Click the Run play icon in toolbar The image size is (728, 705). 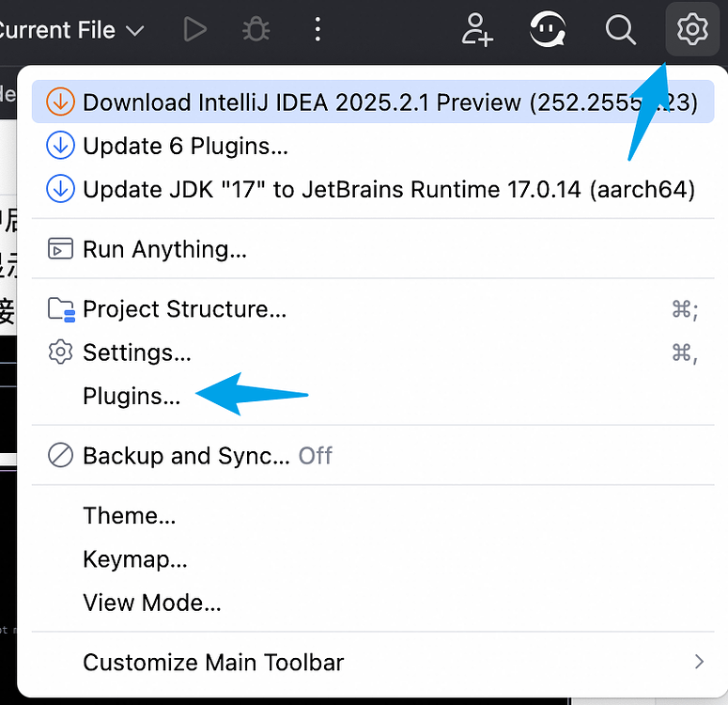click(x=194, y=30)
